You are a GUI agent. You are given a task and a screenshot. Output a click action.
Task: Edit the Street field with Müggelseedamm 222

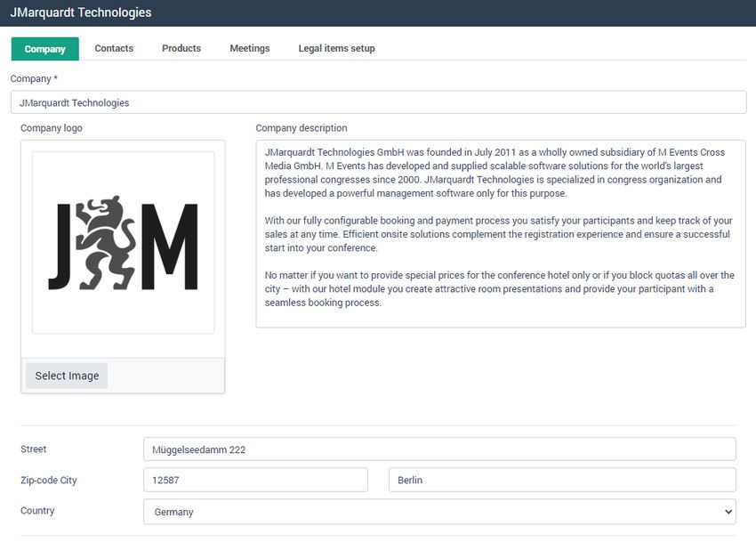pos(439,449)
